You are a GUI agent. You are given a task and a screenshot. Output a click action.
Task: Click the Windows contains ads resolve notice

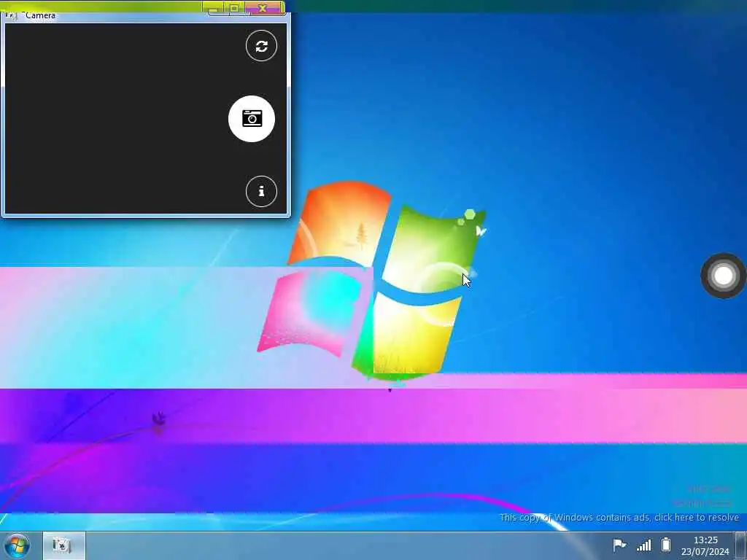pyautogui.click(x=619, y=518)
